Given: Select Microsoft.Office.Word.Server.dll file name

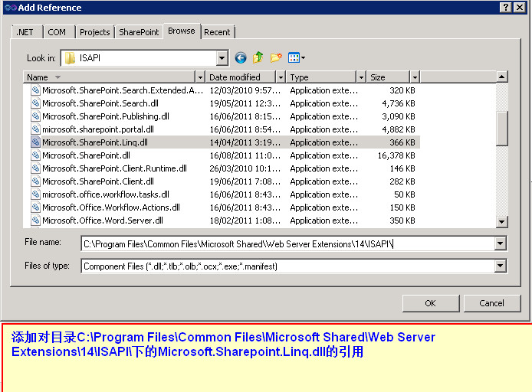Looking at the screenshot, I should coord(103,220).
